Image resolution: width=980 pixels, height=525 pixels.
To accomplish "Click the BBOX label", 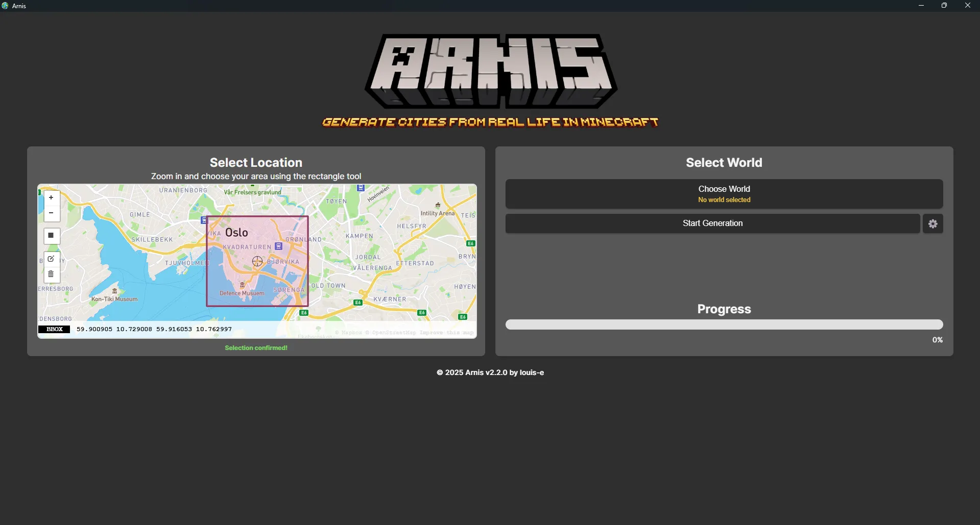I will click(54, 329).
